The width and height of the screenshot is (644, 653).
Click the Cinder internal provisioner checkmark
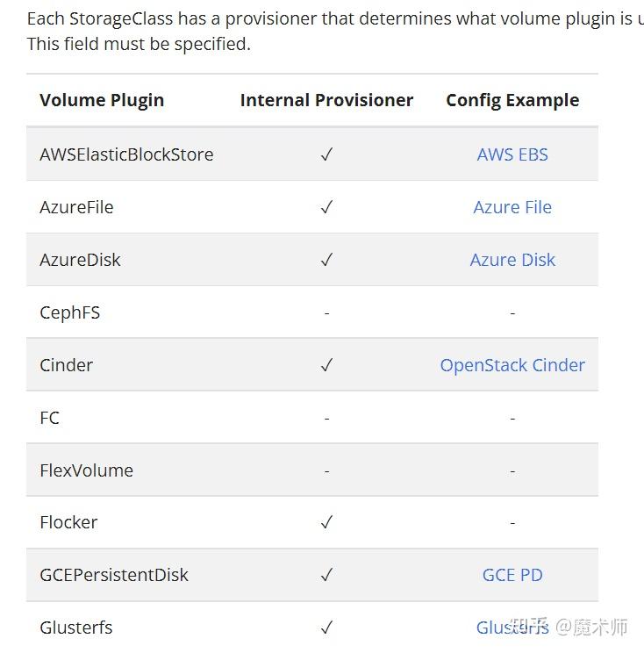326,365
